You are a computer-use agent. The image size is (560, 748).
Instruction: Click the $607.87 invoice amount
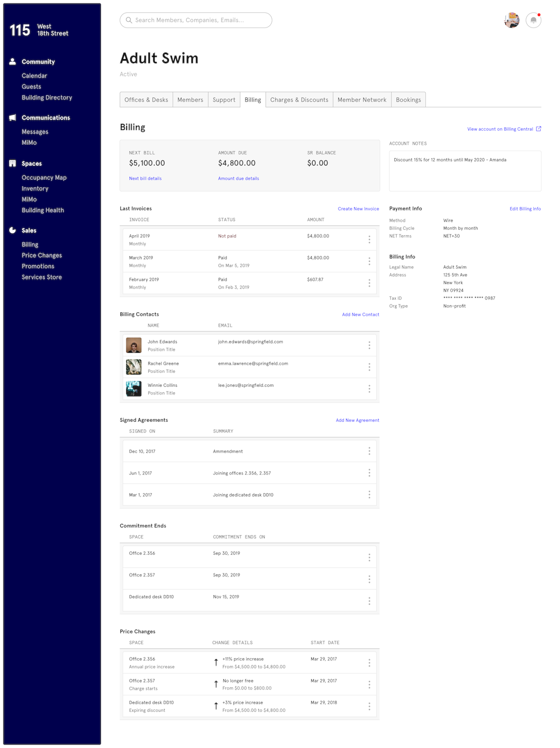315,279
